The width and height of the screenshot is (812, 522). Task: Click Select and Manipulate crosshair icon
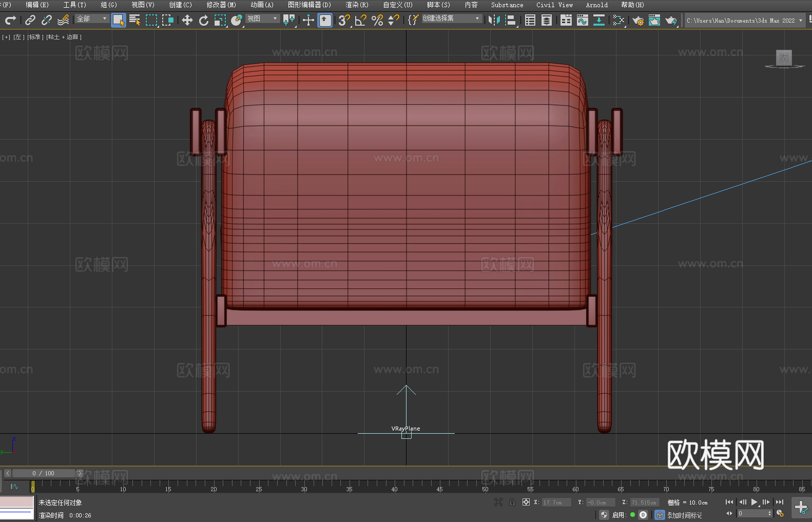[x=308, y=20]
